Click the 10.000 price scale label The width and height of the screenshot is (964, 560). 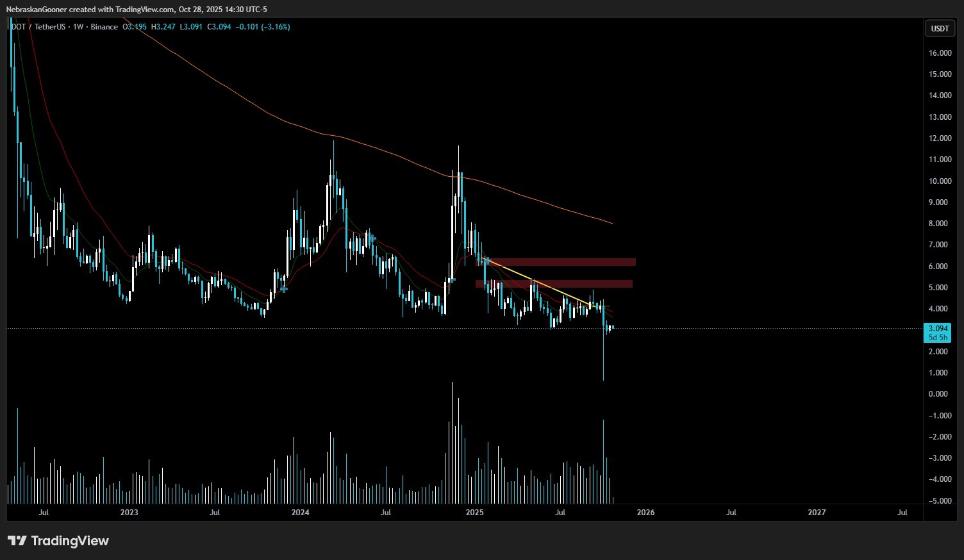point(940,181)
